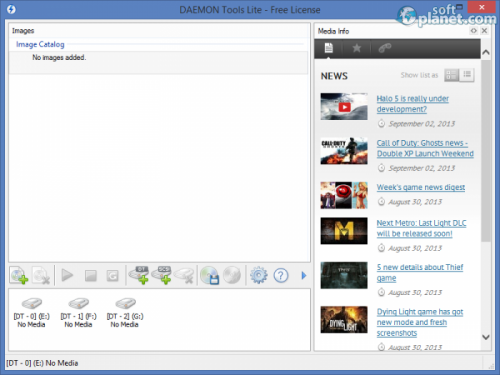Viewport: 500px width, 375px height.
Task: Open 'Week's game news digest' link
Action: click(x=421, y=187)
